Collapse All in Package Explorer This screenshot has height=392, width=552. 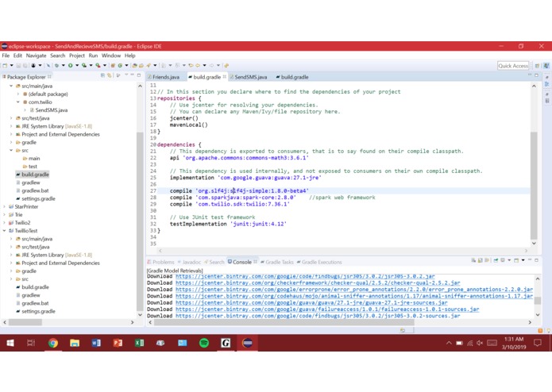[x=102, y=75]
